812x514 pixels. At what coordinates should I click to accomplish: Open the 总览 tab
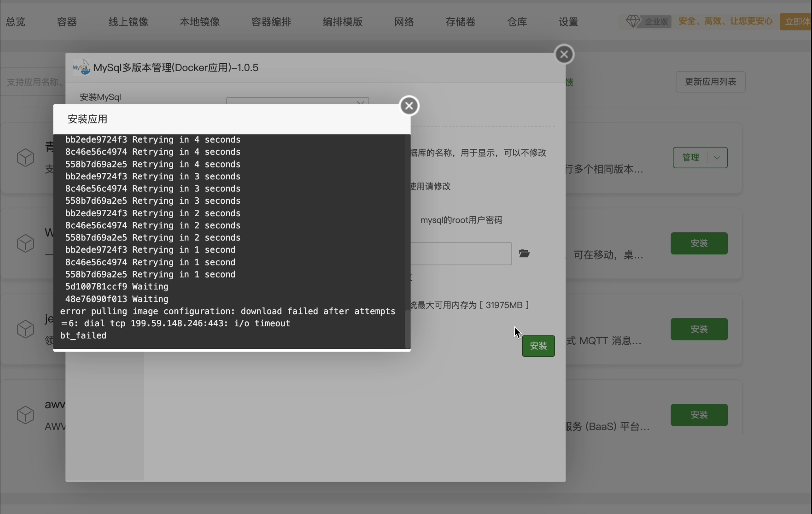tap(16, 22)
